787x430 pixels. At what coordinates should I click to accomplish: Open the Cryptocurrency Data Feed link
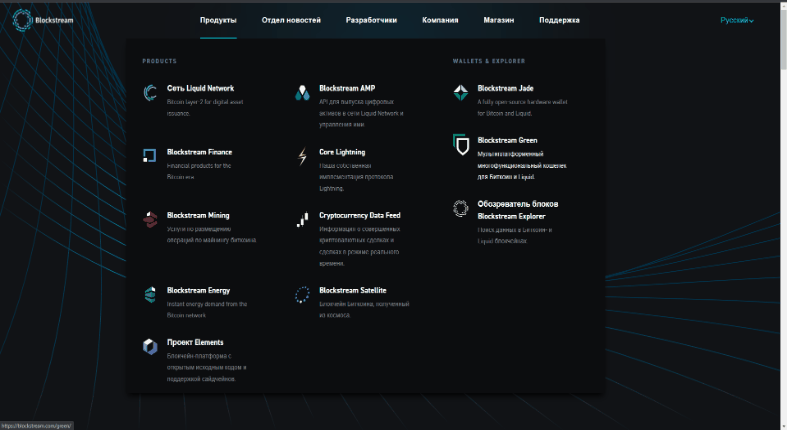point(359,214)
